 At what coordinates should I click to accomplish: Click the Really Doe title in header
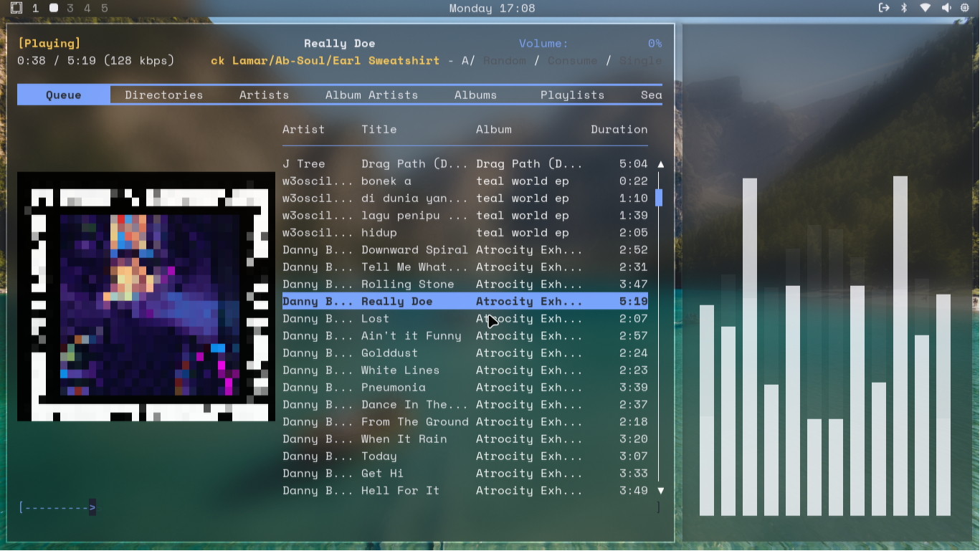[340, 44]
